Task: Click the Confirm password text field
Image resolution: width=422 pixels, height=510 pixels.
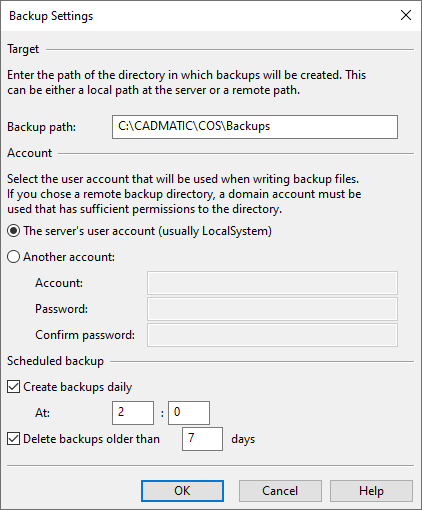Action: coord(272,335)
